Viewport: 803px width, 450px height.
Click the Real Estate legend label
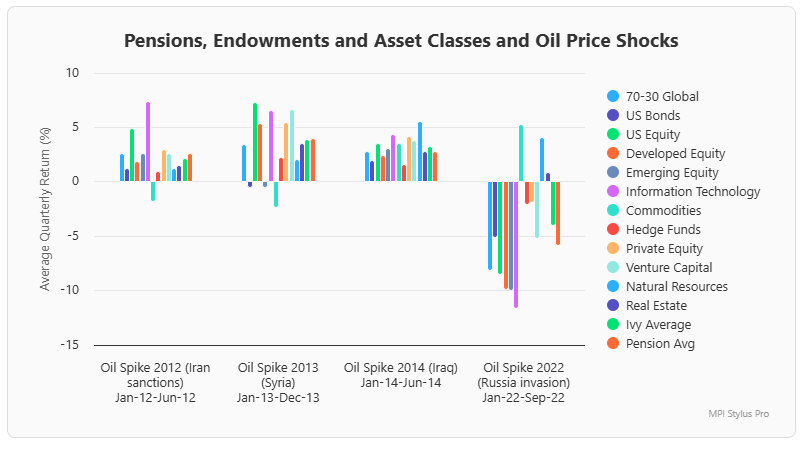pos(658,306)
